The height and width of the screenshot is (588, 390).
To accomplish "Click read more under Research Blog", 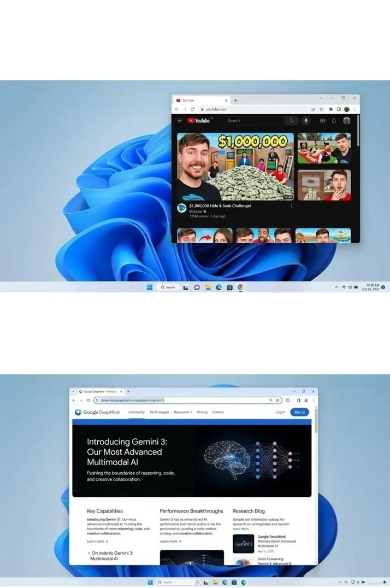I will (x=241, y=529).
